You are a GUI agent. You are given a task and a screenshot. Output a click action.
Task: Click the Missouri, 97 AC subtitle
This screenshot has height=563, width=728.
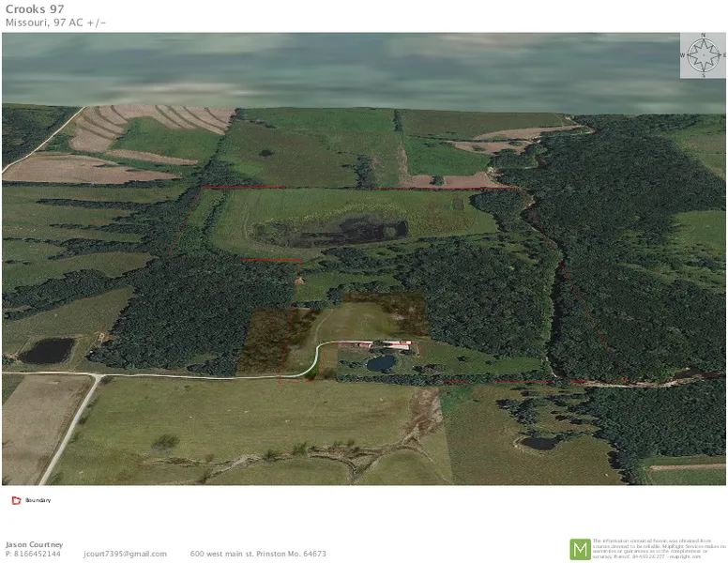pos(55,23)
